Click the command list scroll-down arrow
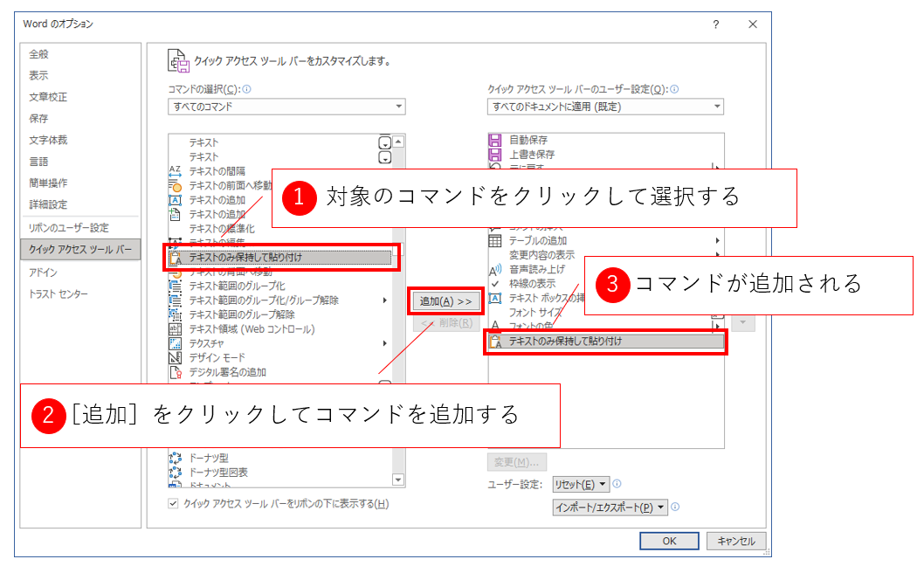 [x=398, y=480]
